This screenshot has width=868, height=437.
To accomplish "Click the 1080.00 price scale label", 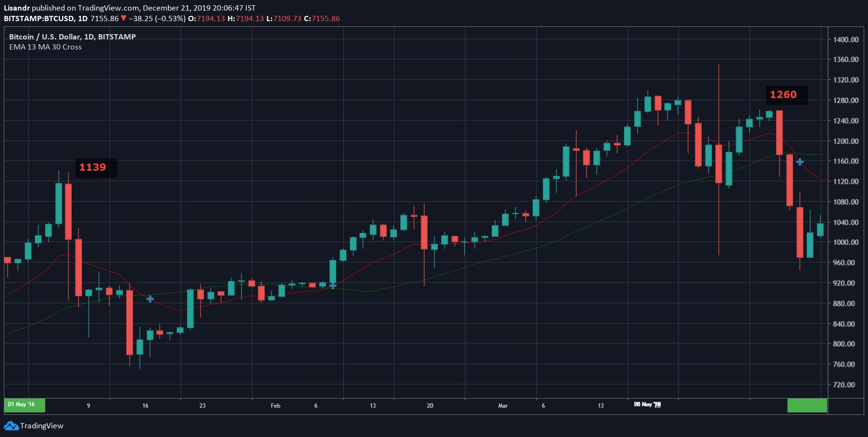I will (x=846, y=202).
